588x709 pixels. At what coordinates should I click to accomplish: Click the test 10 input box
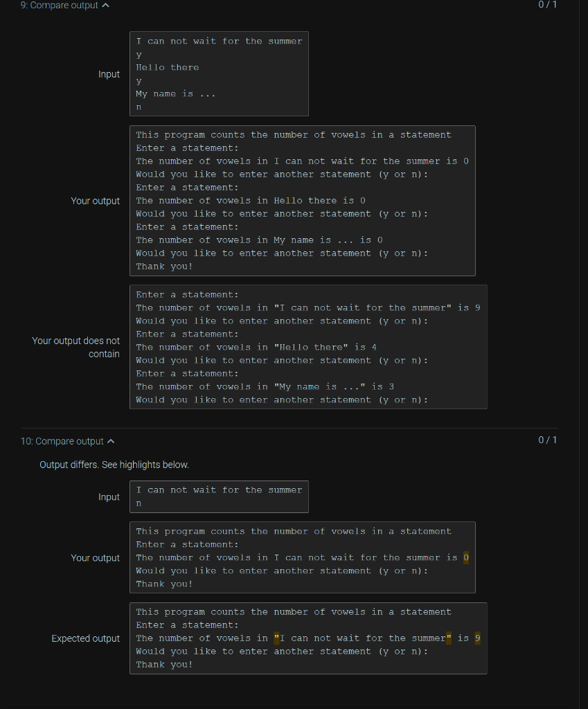click(x=219, y=497)
